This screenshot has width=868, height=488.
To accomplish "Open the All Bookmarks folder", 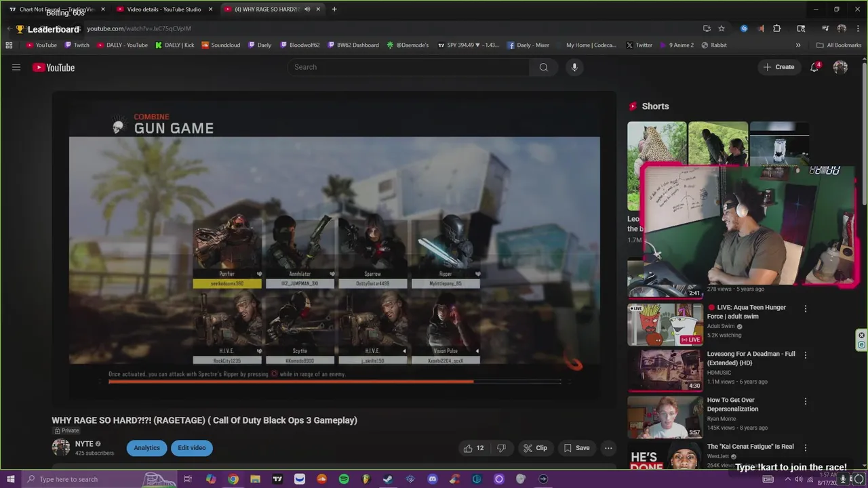I will click(839, 45).
